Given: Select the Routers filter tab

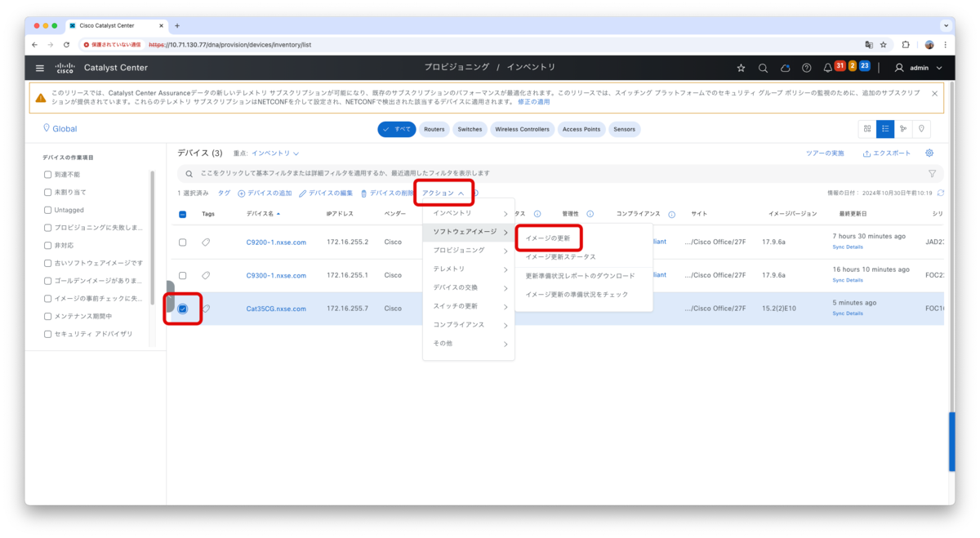Looking at the screenshot, I should (434, 129).
